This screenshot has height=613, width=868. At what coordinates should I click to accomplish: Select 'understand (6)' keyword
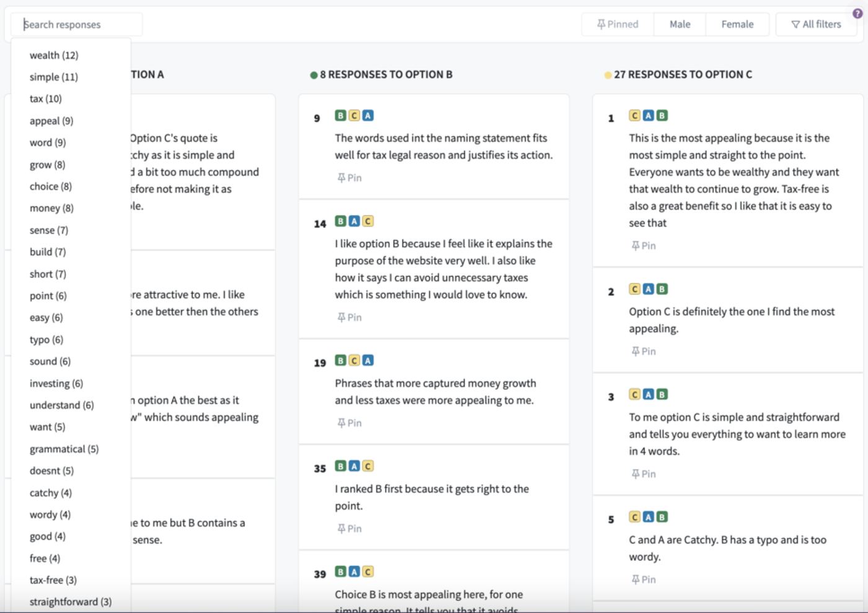pyautogui.click(x=62, y=405)
